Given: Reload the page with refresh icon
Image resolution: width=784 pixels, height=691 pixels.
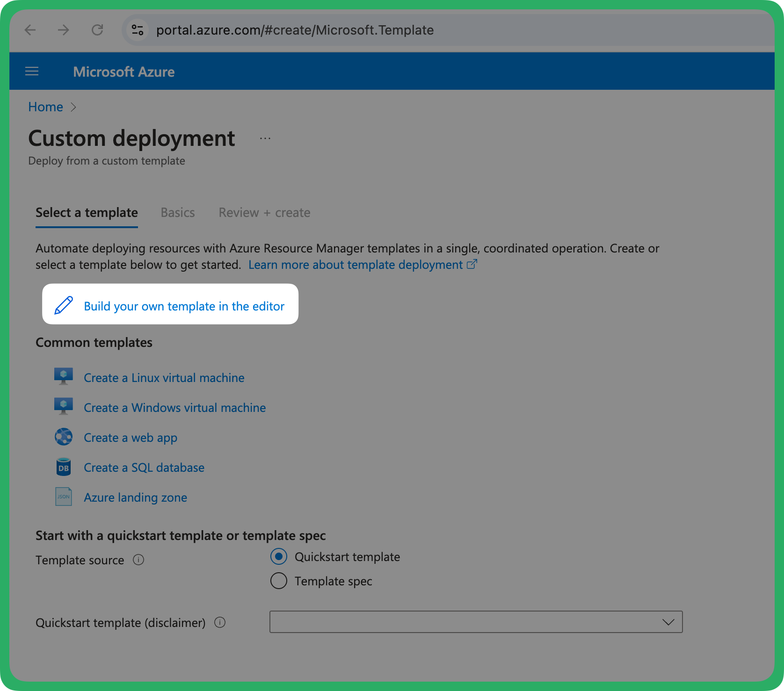Looking at the screenshot, I should [x=97, y=30].
